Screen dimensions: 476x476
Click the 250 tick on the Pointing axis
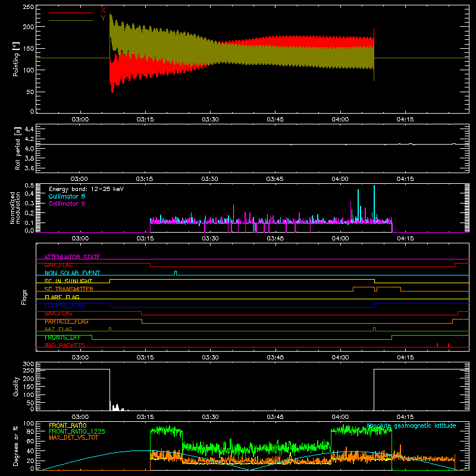(x=29, y=7)
